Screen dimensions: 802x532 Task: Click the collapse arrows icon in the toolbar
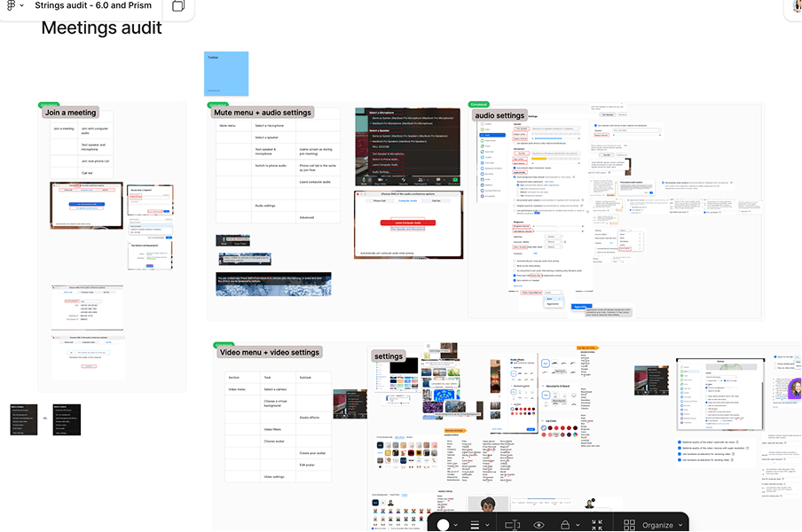click(597, 524)
